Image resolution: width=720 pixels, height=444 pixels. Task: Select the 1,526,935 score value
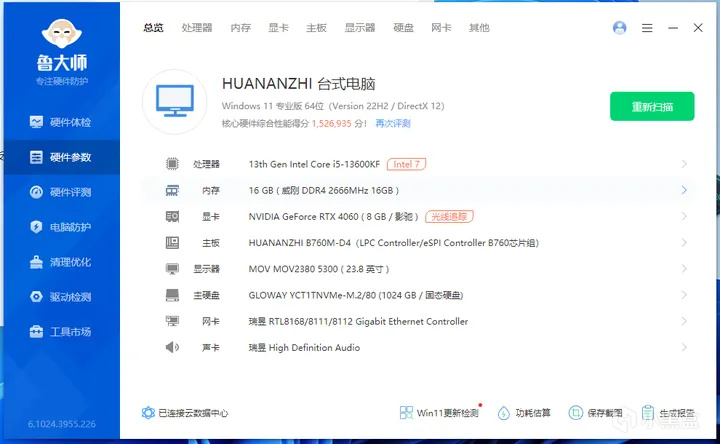click(x=332, y=124)
